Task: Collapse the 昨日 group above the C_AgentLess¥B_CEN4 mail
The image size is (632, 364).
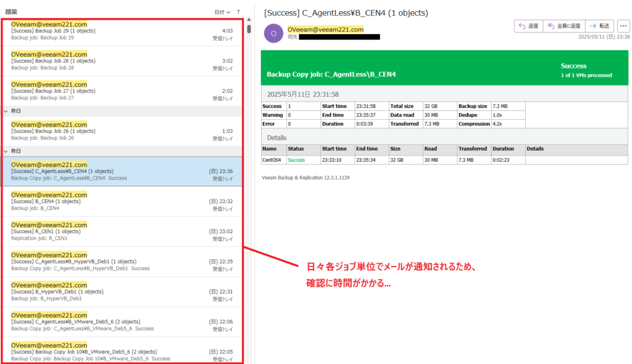Action: [6, 151]
